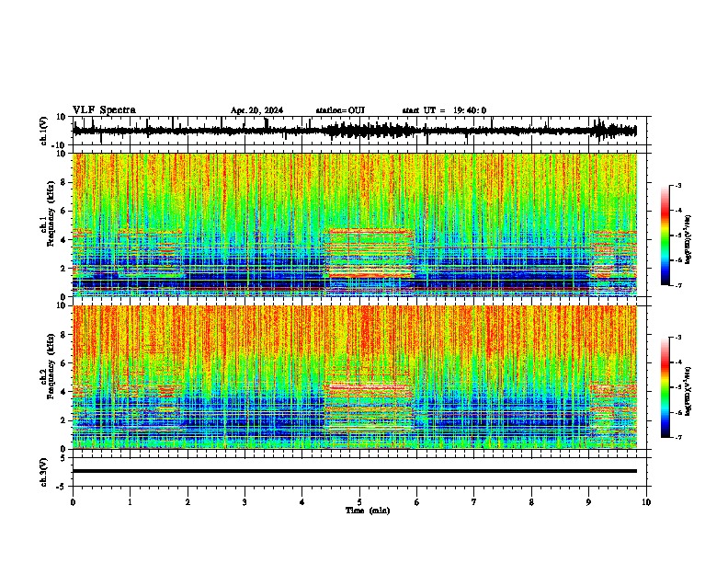Screen dimensions: 728x563
Task: Click the "Time (min)" x-axis label
Action: coord(368,511)
